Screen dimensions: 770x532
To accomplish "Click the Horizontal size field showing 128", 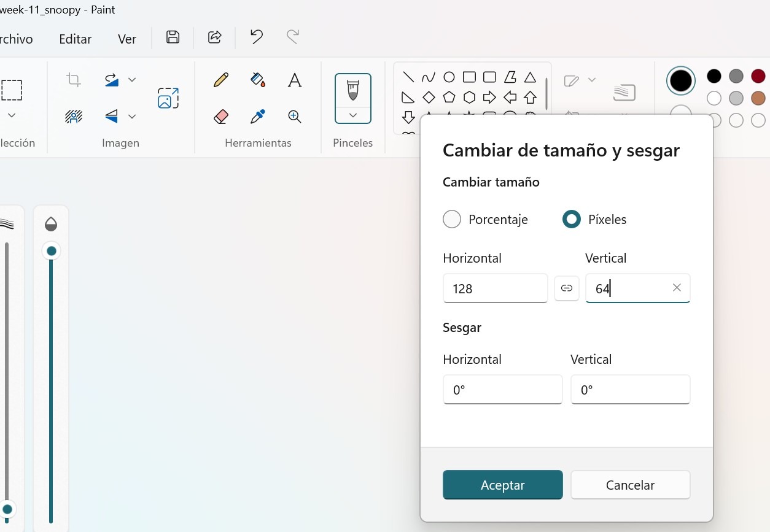I will point(496,288).
